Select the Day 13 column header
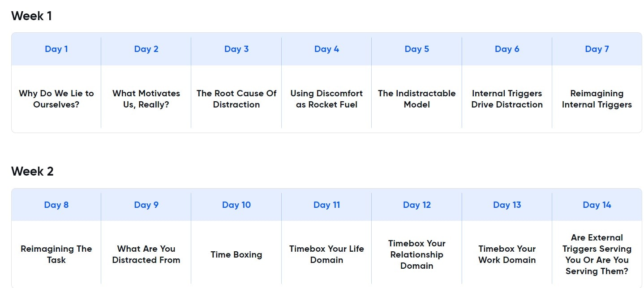644x288 pixels. pyautogui.click(x=507, y=205)
